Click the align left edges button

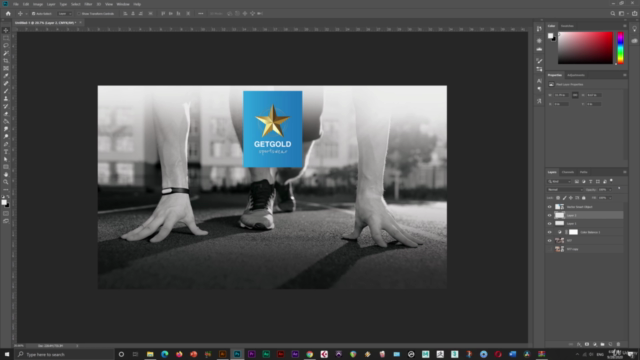tap(125, 13)
